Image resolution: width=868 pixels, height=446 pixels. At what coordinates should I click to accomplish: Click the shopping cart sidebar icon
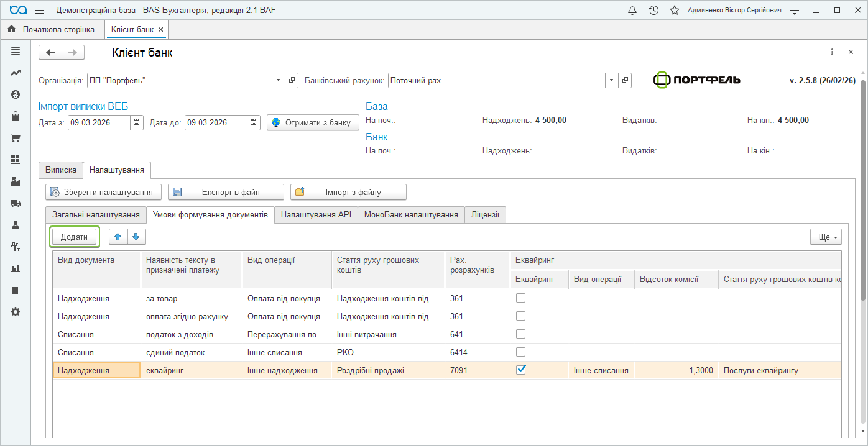[16, 138]
